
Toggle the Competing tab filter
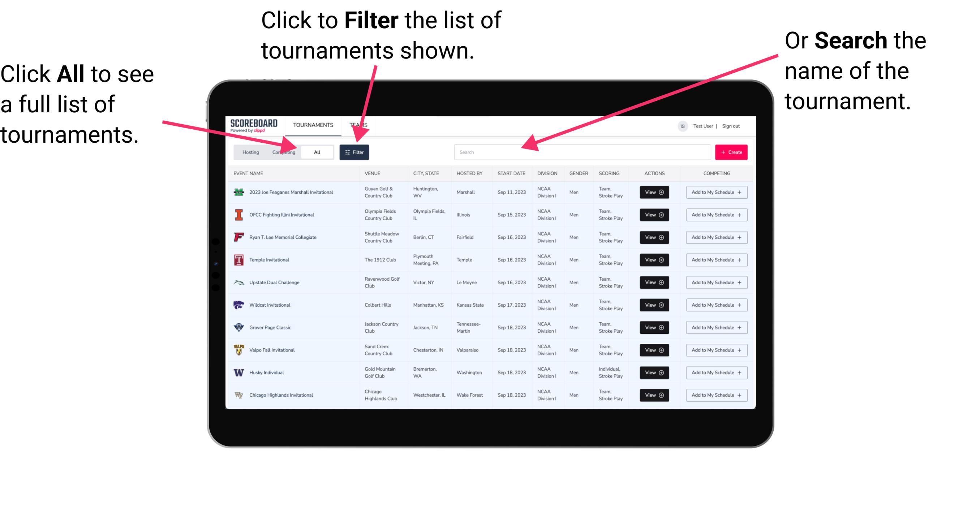pos(282,152)
